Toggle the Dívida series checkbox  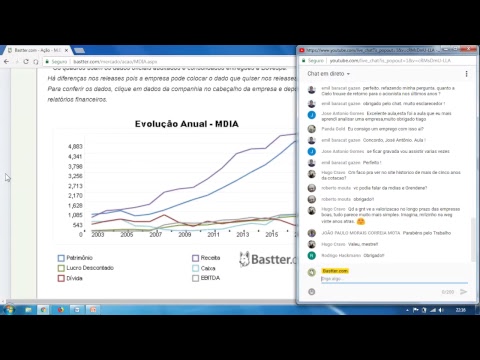point(61,278)
